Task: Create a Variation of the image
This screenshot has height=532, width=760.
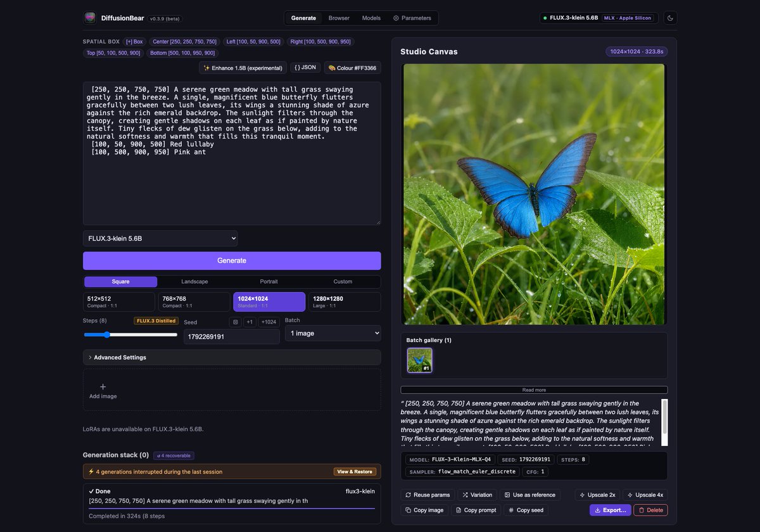Action: click(478, 495)
